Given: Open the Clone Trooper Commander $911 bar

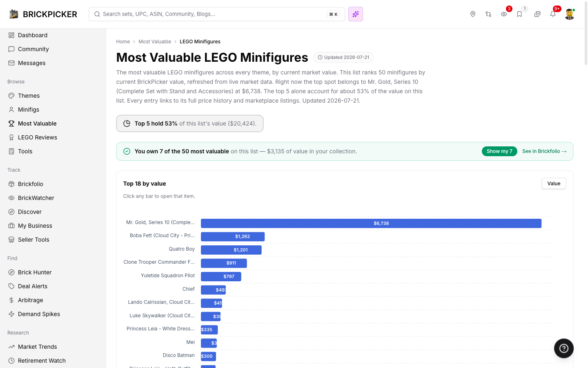Looking at the screenshot, I should (x=224, y=263).
